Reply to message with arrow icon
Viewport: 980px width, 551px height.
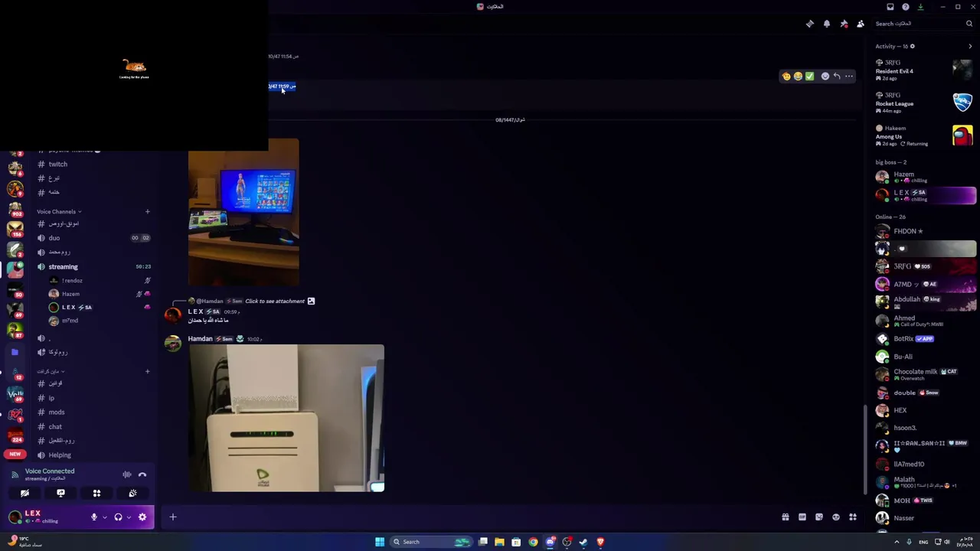[x=837, y=77]
